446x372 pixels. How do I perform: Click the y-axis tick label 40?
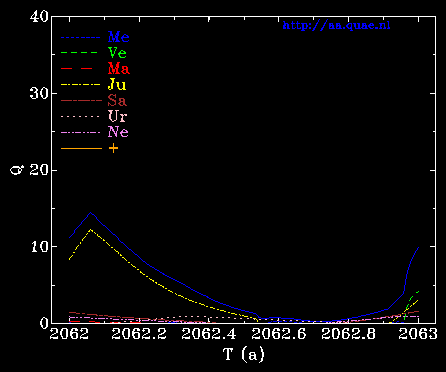39,17
